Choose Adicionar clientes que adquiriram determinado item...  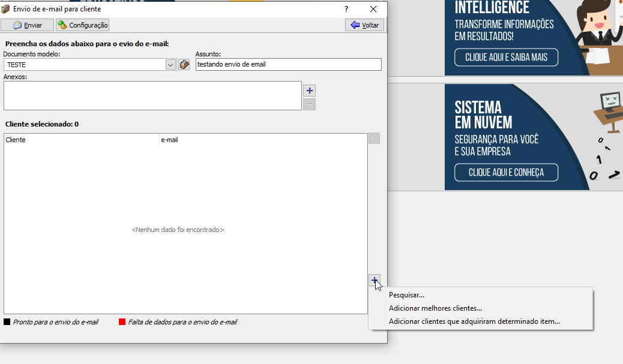click(474, 321)
